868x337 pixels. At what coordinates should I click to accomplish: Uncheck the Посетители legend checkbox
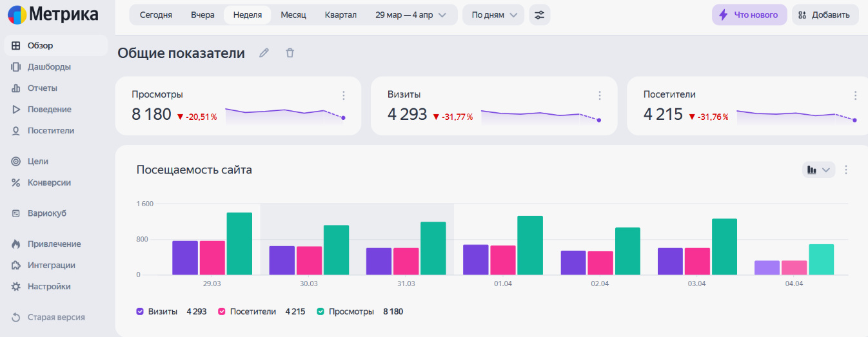click(222, 311)
